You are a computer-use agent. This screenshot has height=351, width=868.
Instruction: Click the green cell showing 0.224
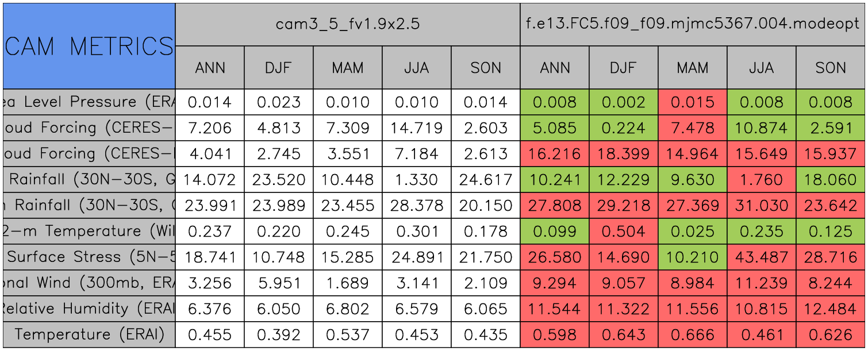pyautogui.click(x=624, y=128)
